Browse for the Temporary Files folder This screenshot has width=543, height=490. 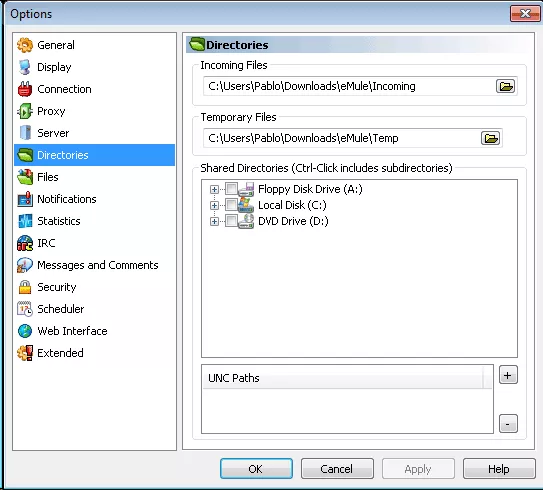(x=490, y=138)
